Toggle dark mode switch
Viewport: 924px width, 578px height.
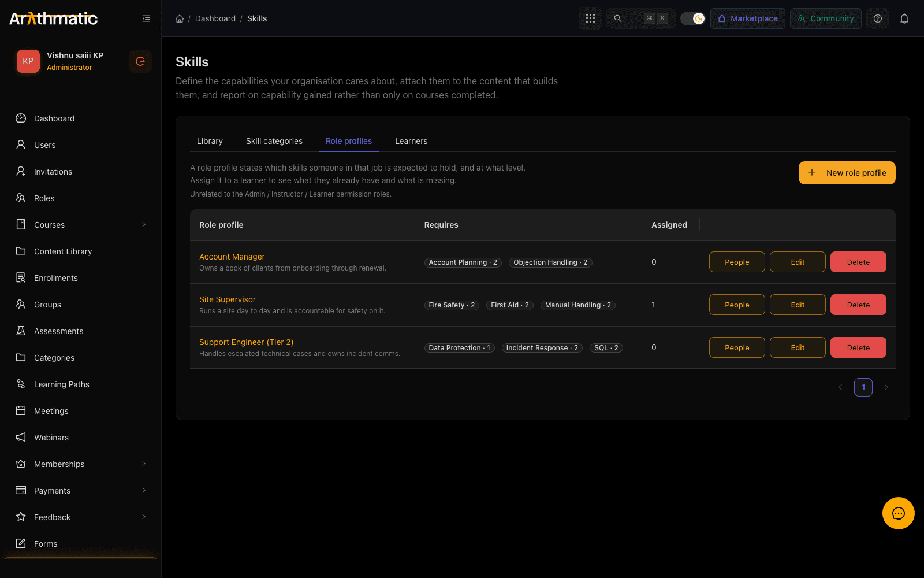pos(692,18)
